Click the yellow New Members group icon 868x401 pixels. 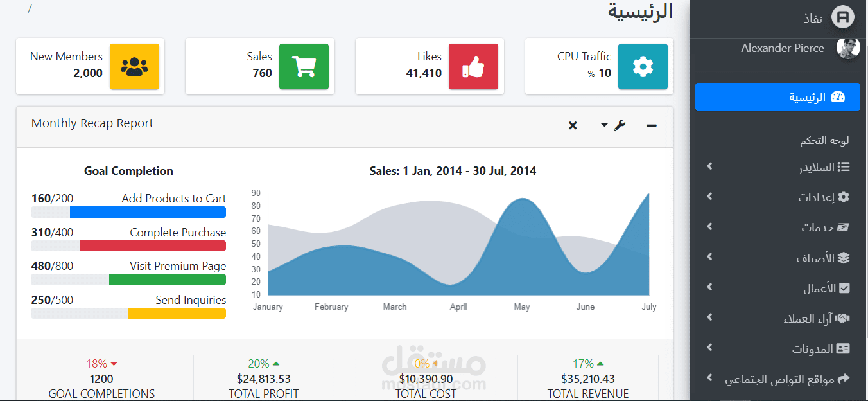coord(134,66)
